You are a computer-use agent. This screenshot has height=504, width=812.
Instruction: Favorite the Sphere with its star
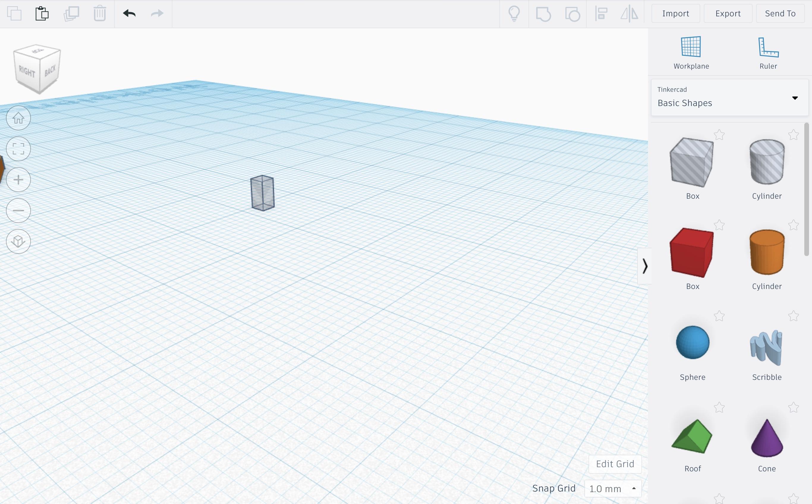click(719, 316)
